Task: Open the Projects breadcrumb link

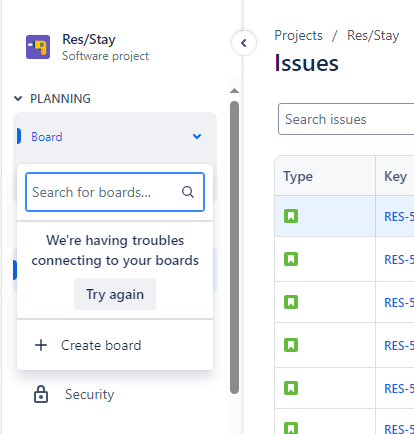Action: (298, 35)
